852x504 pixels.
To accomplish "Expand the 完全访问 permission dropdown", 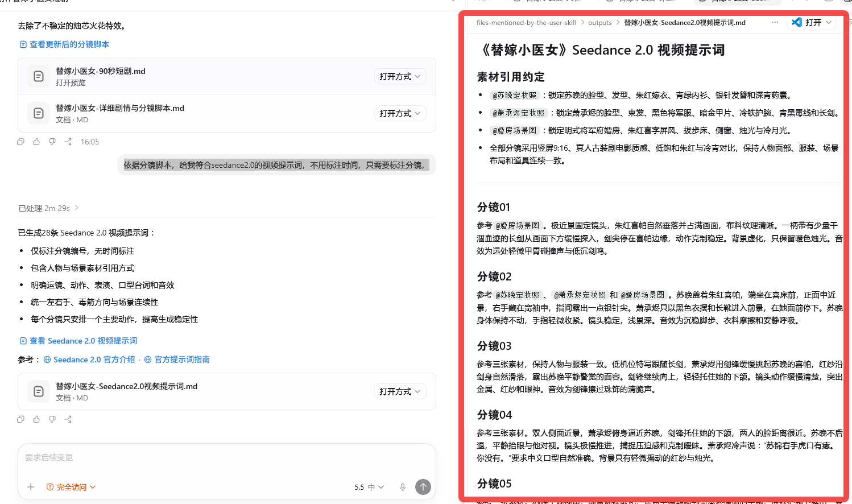I will click(x=71, y=487).
